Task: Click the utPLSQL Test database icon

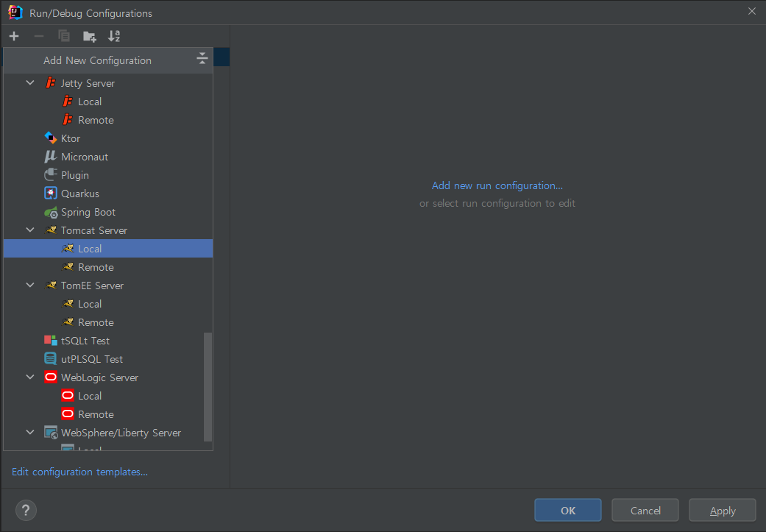Action: [x=50, y=359]
